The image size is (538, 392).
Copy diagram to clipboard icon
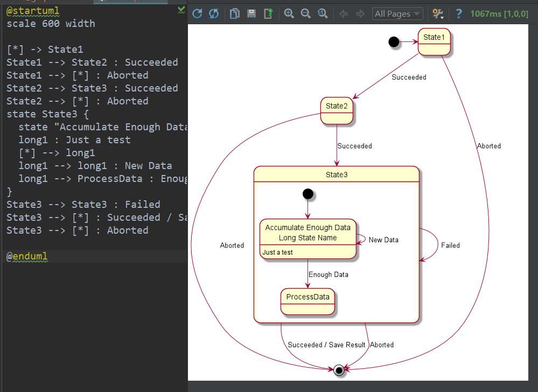coord(235,14)
